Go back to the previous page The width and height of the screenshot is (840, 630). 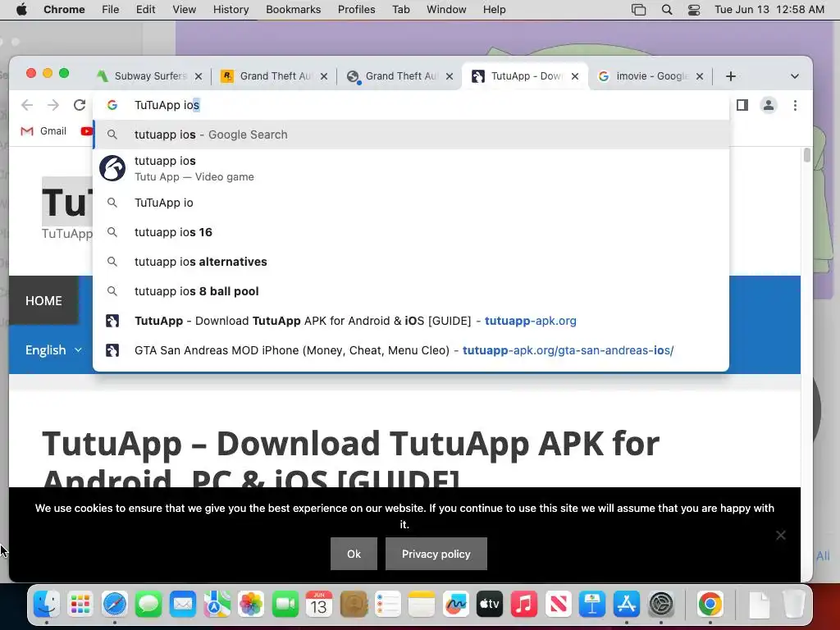pos(27,105)
